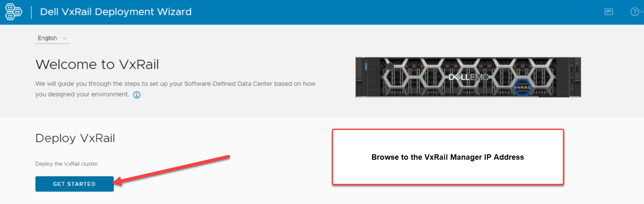Open the messages panel icon in header
This screenshot has height=204, width=644.
[x=608, y=12]
